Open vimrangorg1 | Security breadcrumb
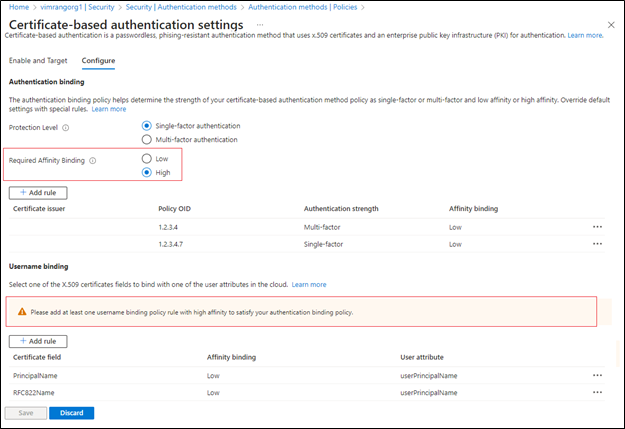 point(77,7)
